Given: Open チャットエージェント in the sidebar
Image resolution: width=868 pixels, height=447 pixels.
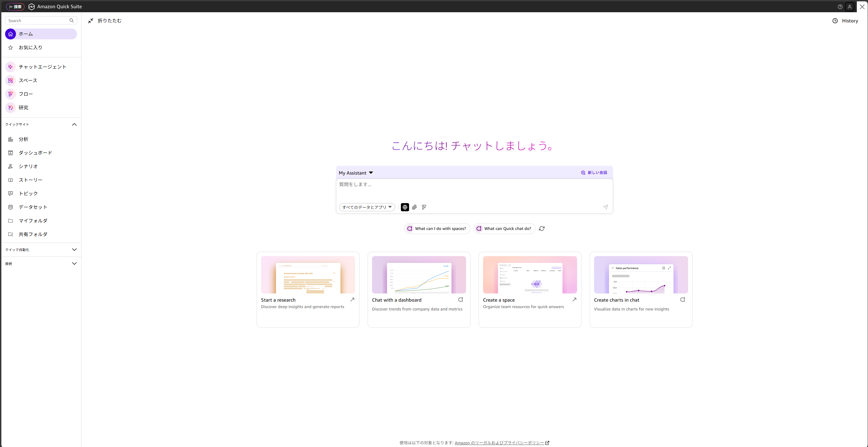Looking at the screenshot, I should (x=42, y=67).
